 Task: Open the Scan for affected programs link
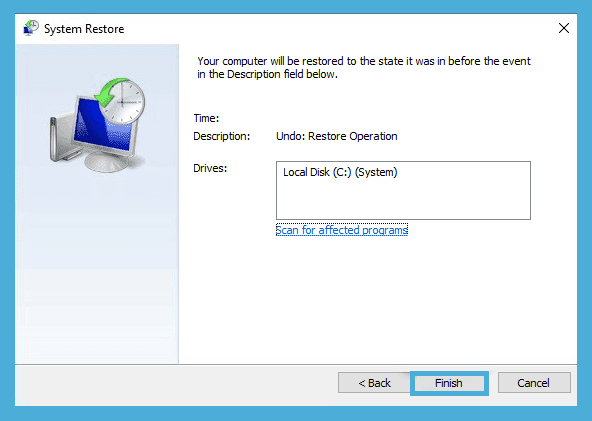pos(342,230)
